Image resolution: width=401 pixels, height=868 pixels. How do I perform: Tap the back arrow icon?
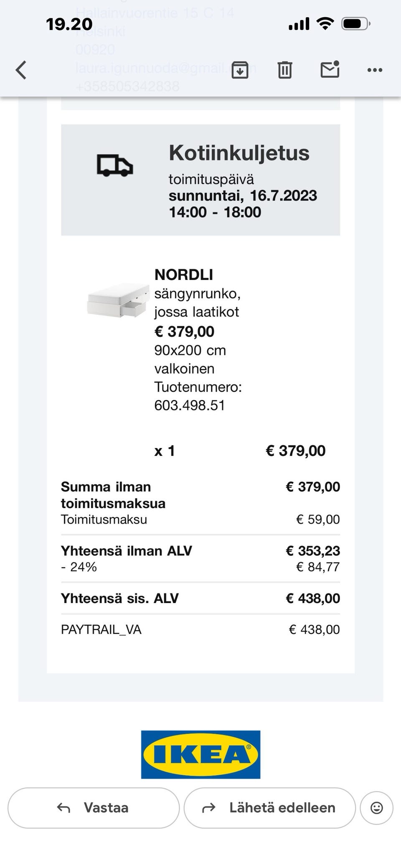point(21,70)
